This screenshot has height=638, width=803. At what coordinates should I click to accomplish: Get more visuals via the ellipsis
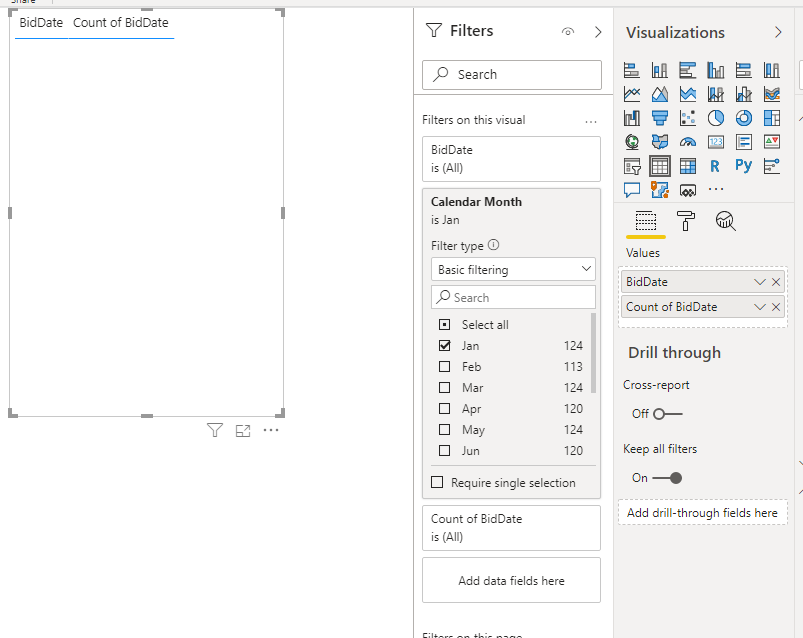(715, 189)
